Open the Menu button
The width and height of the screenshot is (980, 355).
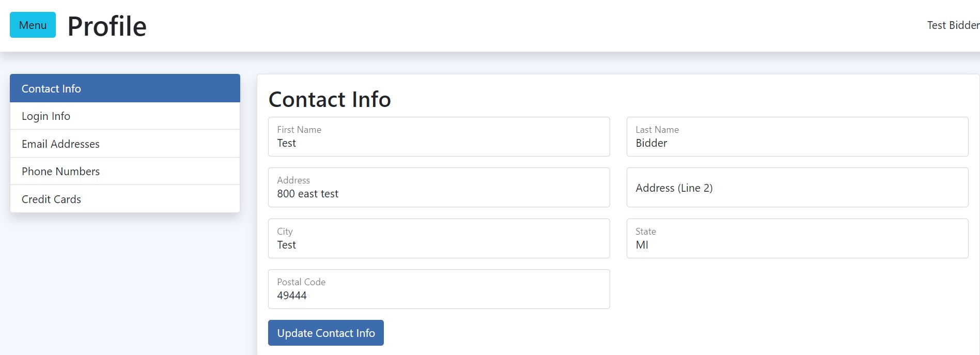pyautogui.click(x=33, y=25)
